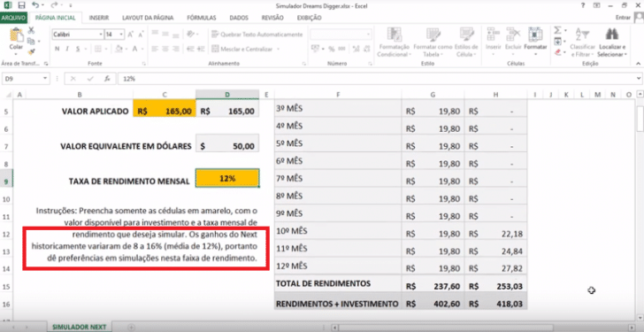Click Mesclar e Centralizar
This screenshot has height=332, width=644.
point(242,49)
